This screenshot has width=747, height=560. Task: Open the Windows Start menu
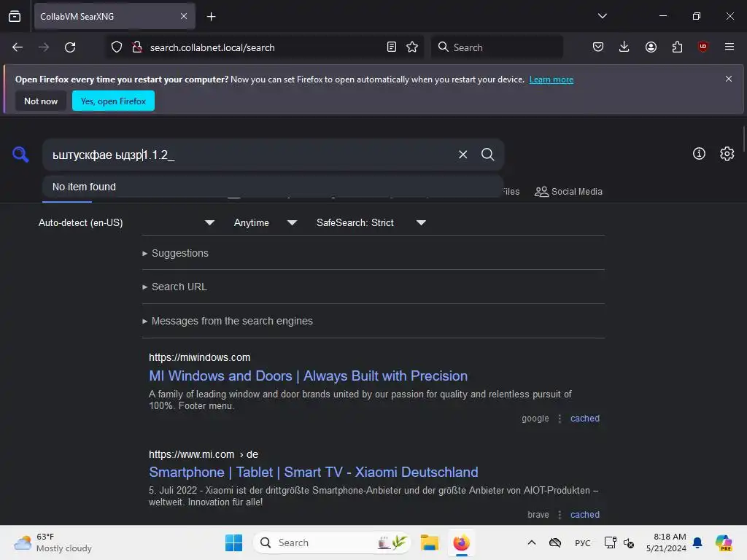233,542
